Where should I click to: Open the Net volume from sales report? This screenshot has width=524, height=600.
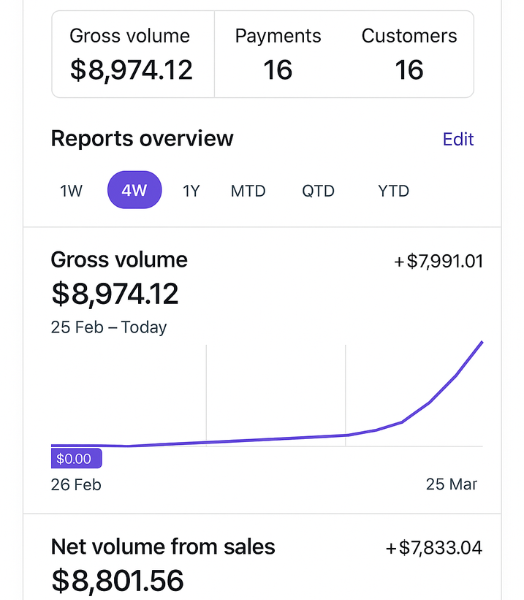coord(163,546)
